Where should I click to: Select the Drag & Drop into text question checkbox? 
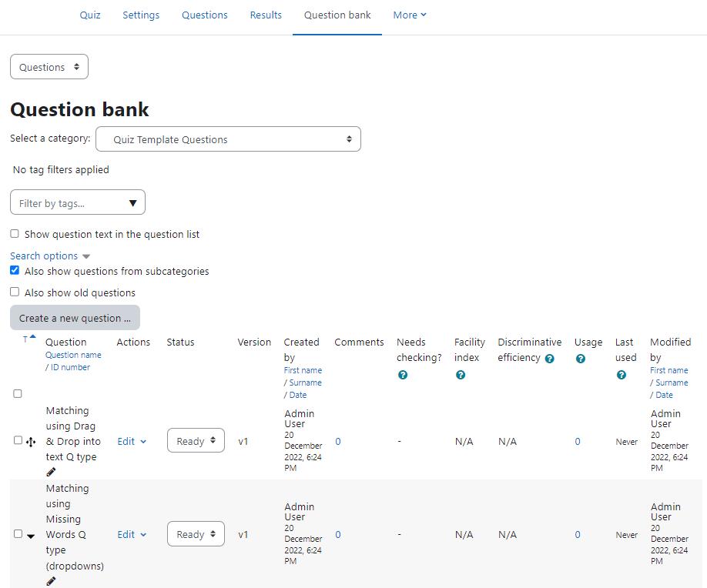pos(18,440)
